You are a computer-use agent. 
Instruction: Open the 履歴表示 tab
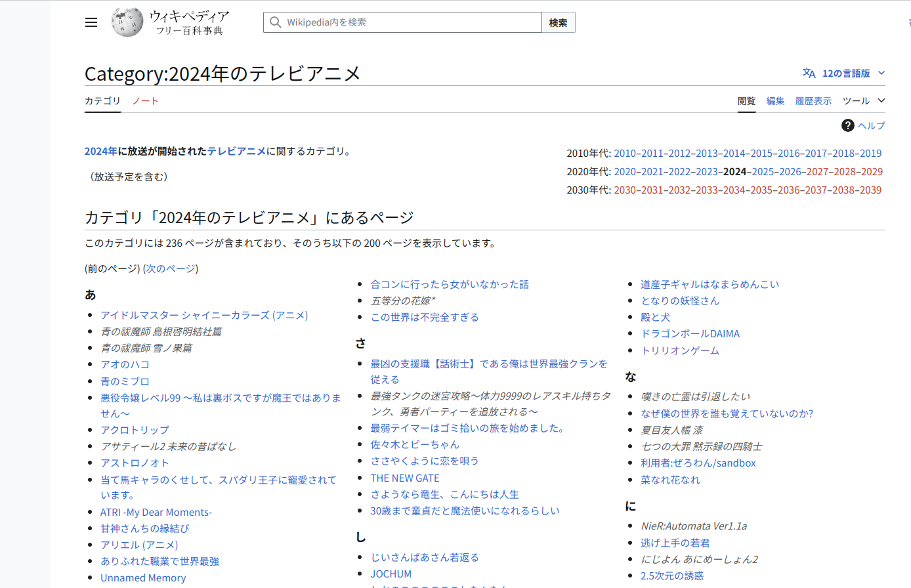click(813, 100)
